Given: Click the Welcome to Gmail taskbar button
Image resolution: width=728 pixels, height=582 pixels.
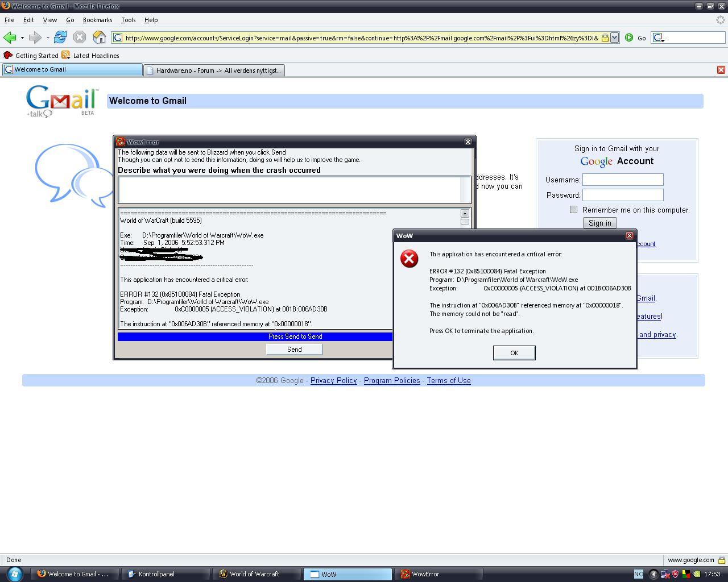Looking at the screenshot, I should [75, 574].
